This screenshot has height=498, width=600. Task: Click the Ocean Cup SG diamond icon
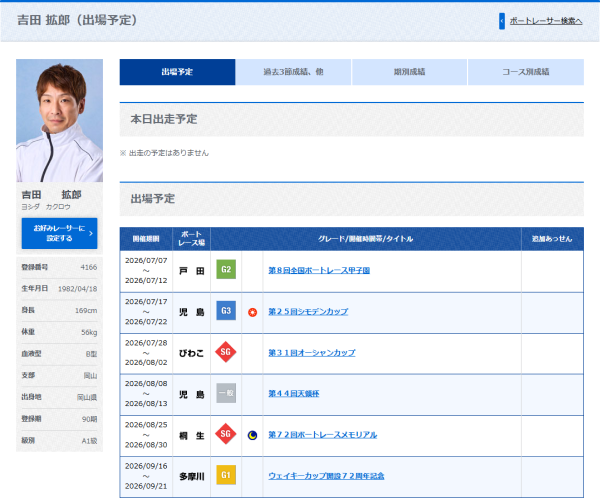point(226,352)
